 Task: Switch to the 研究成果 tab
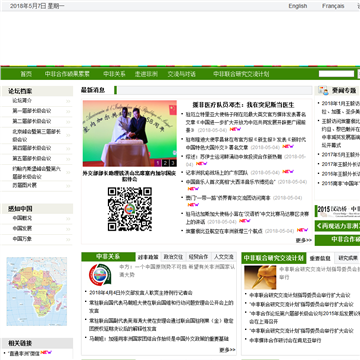point(348,258)
